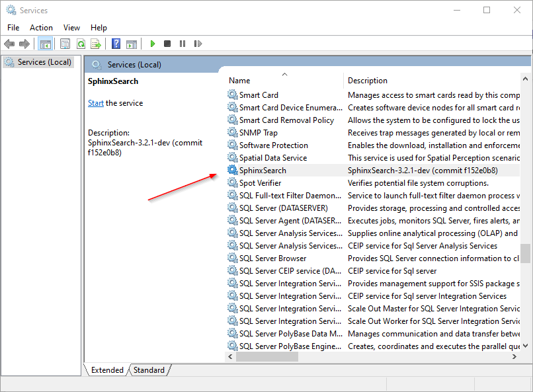Click gear icon of Spot Verifier
This screenshot has width=533, height=392.
tap(233, 182)
